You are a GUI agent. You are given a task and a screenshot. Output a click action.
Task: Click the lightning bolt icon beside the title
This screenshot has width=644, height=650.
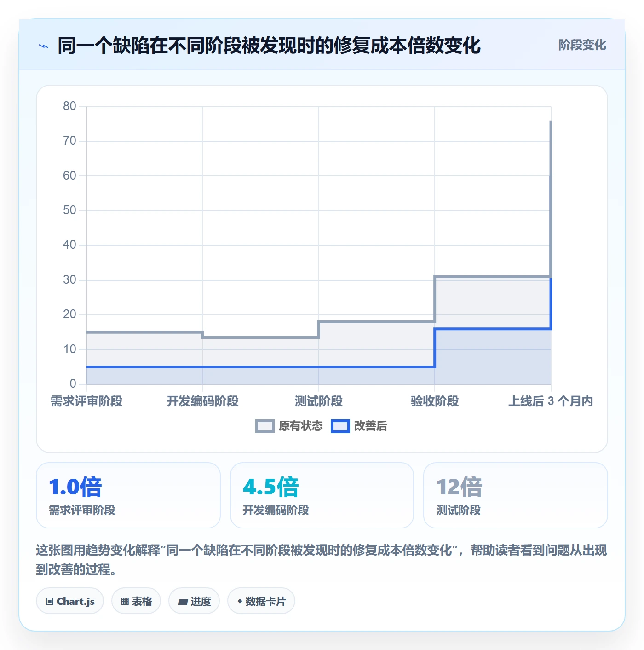coord(44,46)
